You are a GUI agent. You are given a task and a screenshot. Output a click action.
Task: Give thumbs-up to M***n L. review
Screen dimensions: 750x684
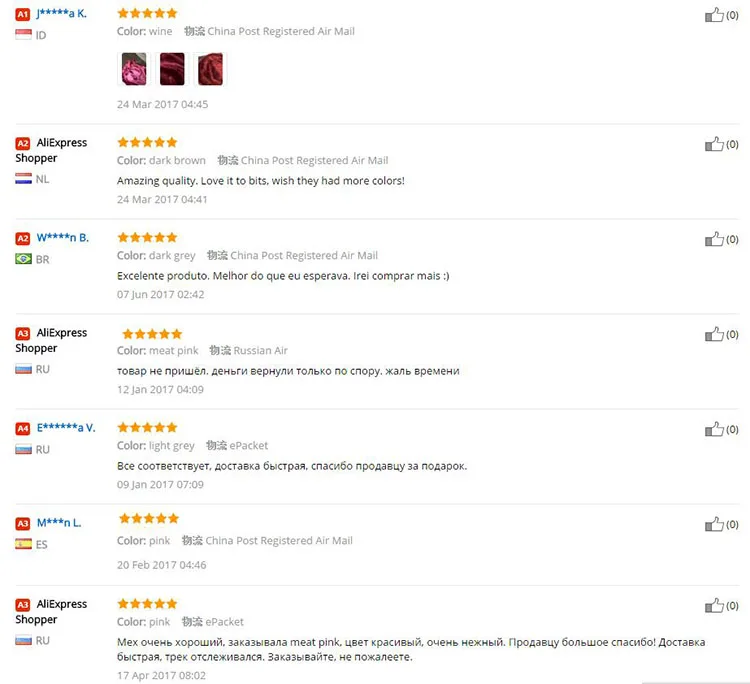click(x=714, y=524)
